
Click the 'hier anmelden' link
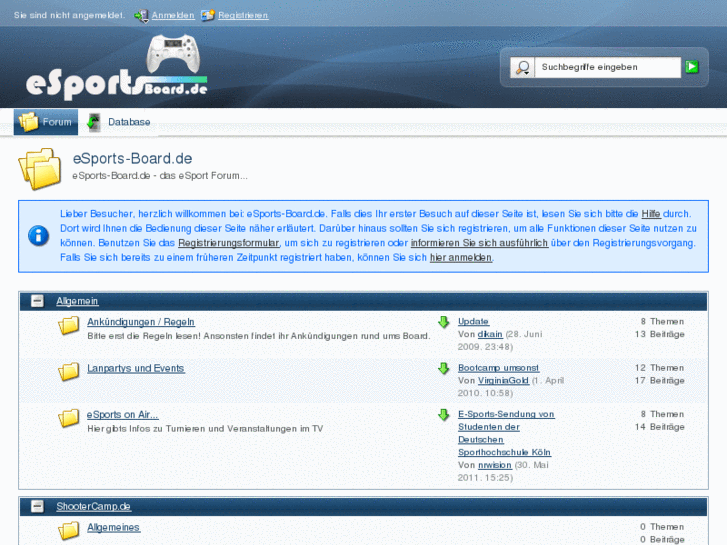point(461,257)
